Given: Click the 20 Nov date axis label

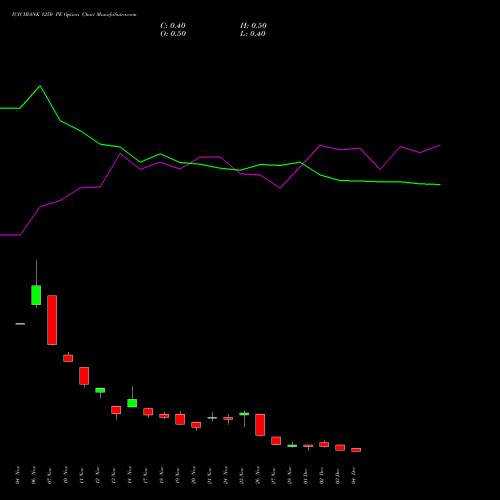Looking at the screenshot, I should click(194, 476).
